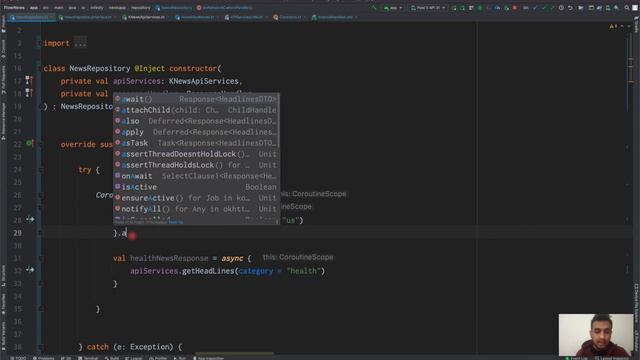Choose the ensureActive completion suggestion
This screenshot has width=640, height=360.
click(196, 198)
